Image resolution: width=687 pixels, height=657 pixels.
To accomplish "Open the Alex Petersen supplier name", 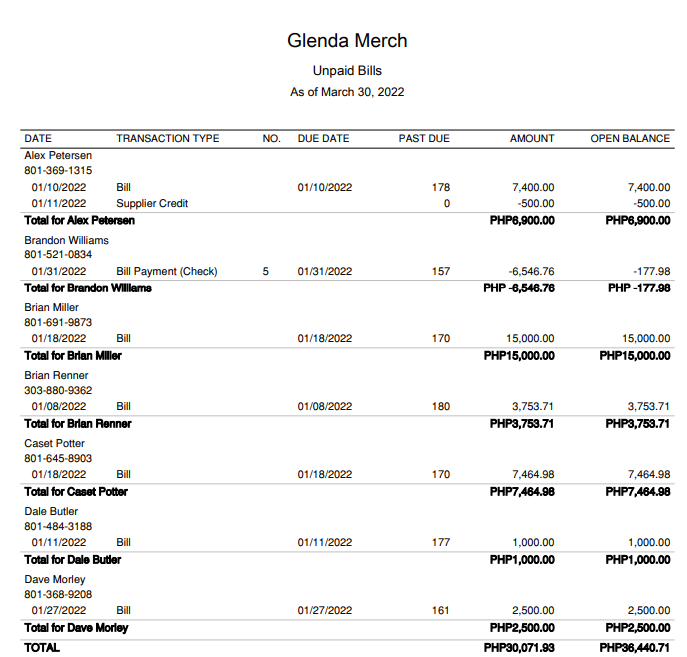I will [58, 155].
